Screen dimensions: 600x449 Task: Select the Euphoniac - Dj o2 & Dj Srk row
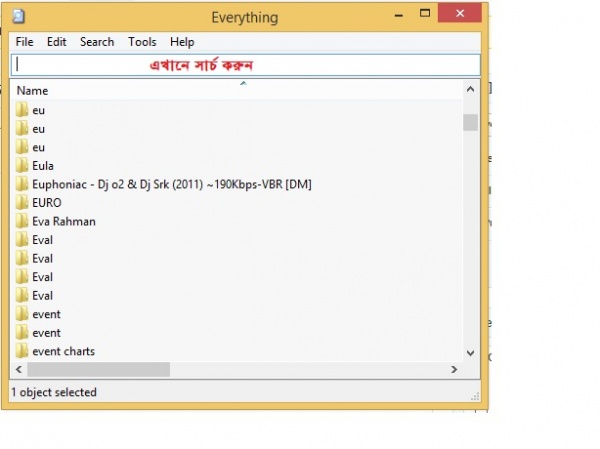pos(236,184)
